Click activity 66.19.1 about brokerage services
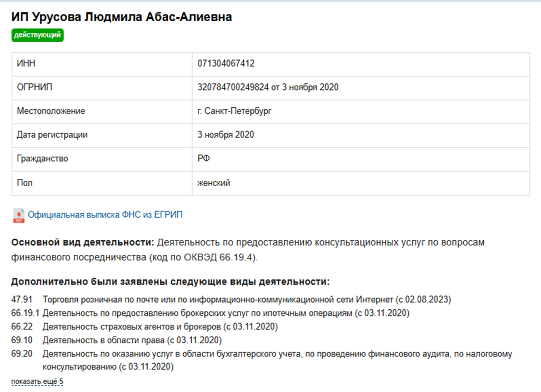 point(24,312)
